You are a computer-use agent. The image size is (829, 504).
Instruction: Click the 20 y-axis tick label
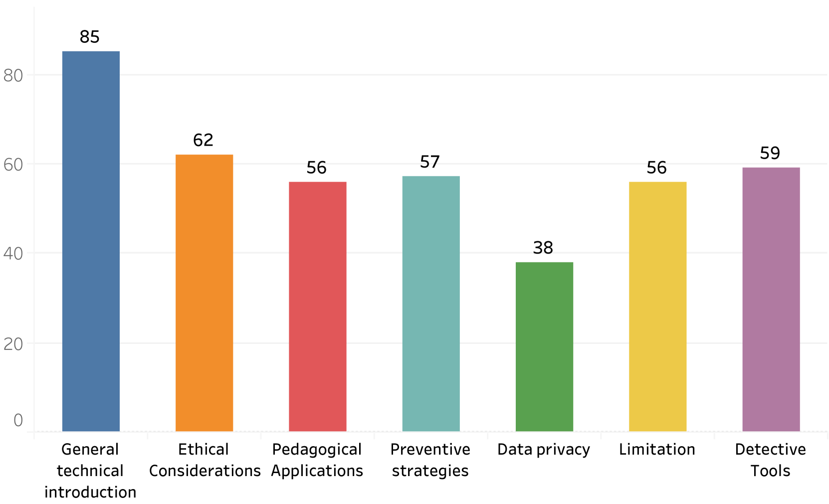[x=13, y=344]
